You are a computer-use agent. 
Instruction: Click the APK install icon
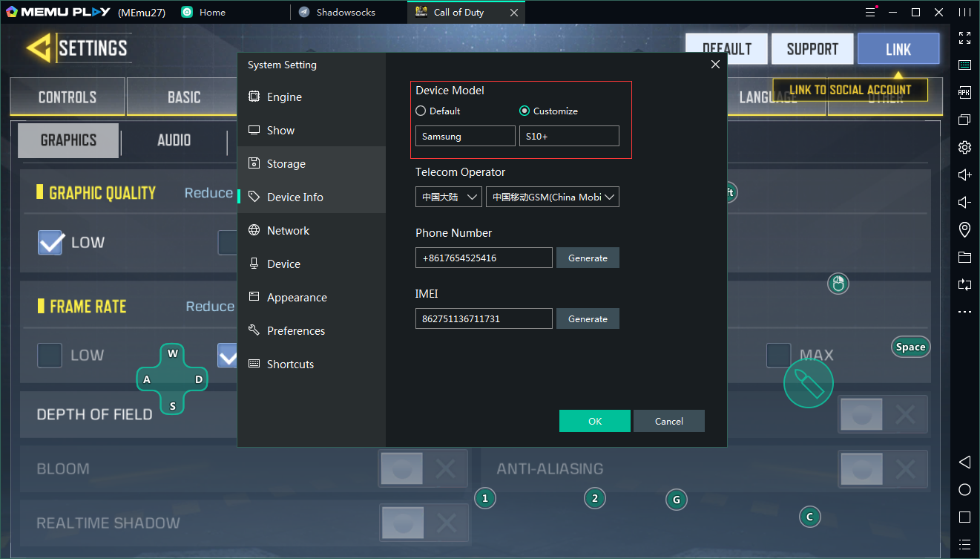click(x=964, y=93)
